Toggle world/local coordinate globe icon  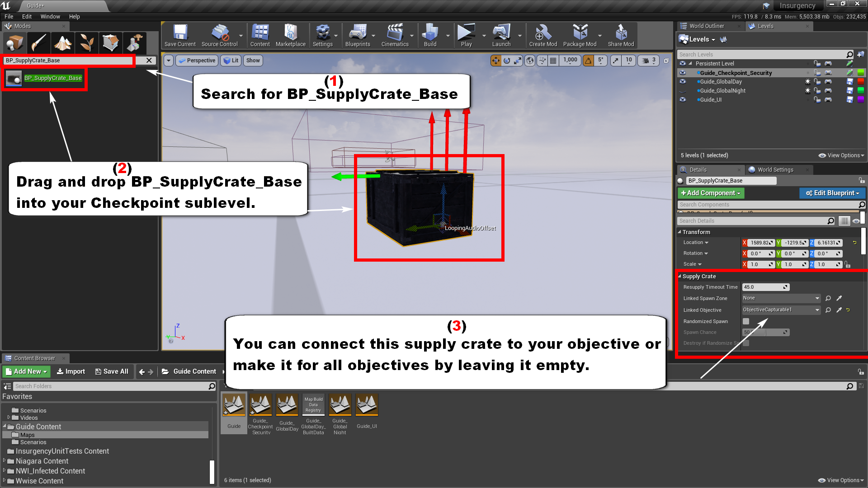(530, 61)
